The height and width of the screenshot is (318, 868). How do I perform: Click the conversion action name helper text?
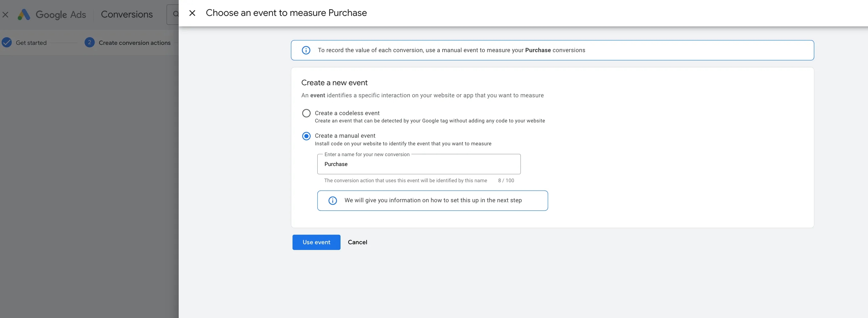click(405, 181)
